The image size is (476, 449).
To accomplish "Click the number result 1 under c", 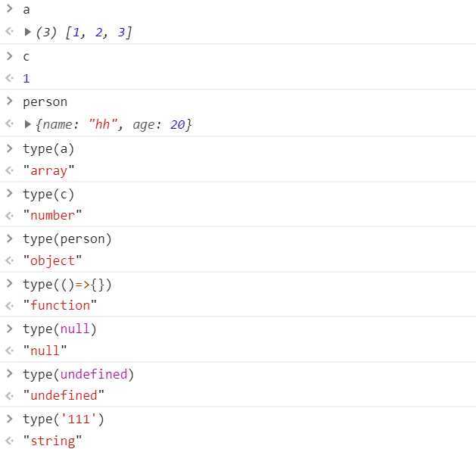I will pyautogui.click(x=26, y=79).
